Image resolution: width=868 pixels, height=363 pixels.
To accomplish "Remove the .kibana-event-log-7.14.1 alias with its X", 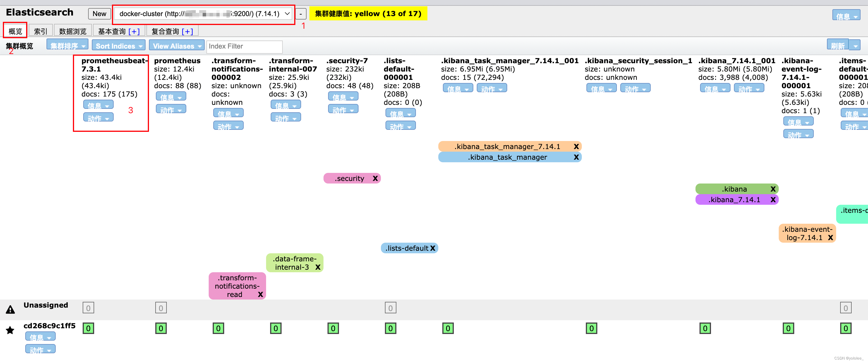I will (830, 238).
